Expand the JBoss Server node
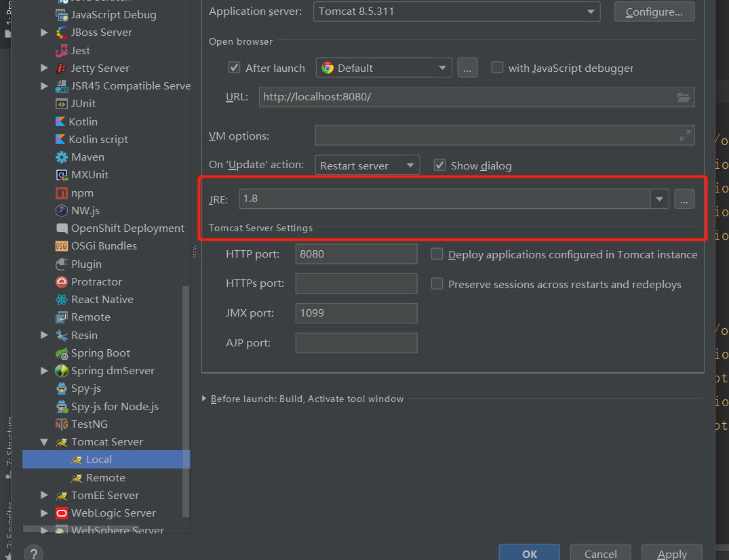Viewport: 729px width, 560px height. pyautogui.click(x=44, y=33)
